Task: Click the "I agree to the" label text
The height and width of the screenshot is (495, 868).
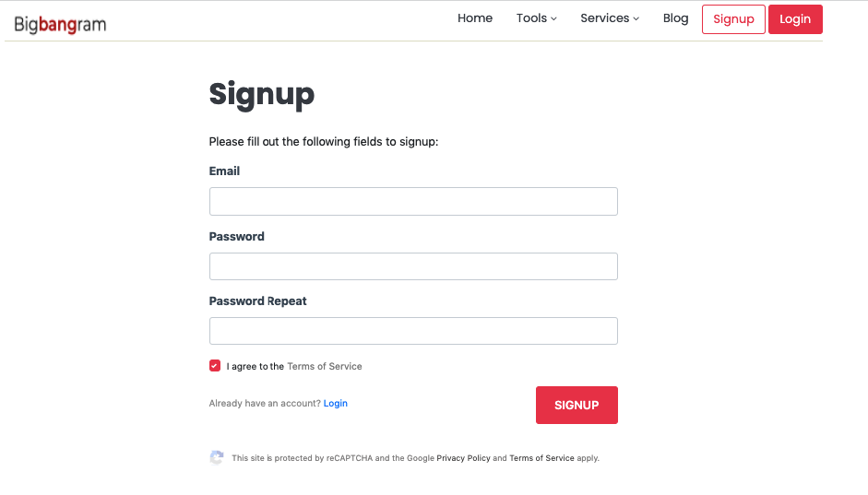Action: click(256, 367)
